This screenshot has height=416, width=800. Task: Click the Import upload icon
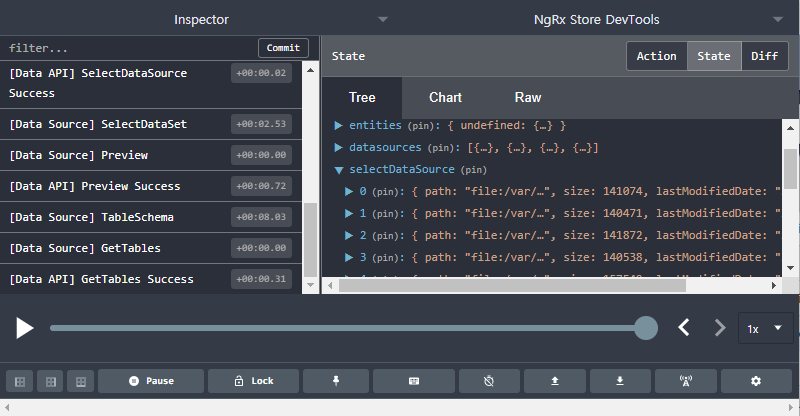(555, 381)
